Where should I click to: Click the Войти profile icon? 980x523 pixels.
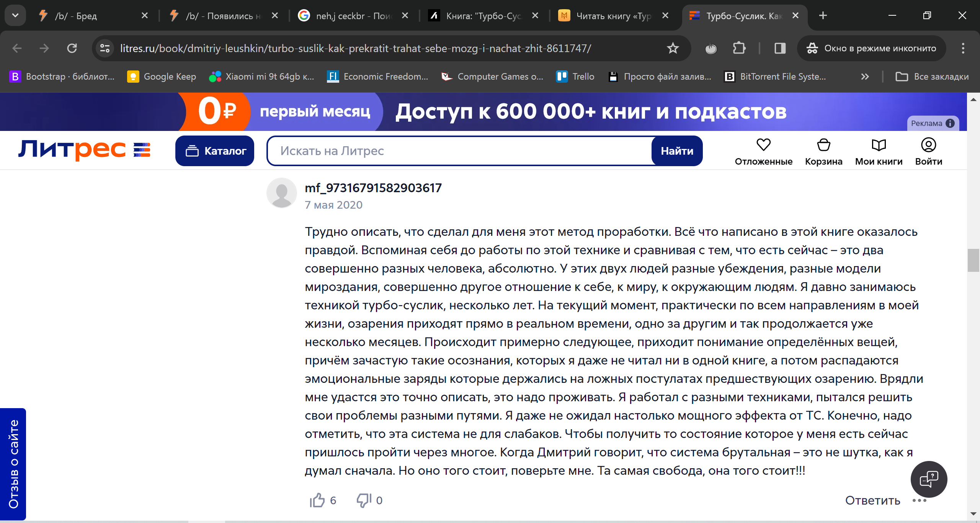coord(928,145)
